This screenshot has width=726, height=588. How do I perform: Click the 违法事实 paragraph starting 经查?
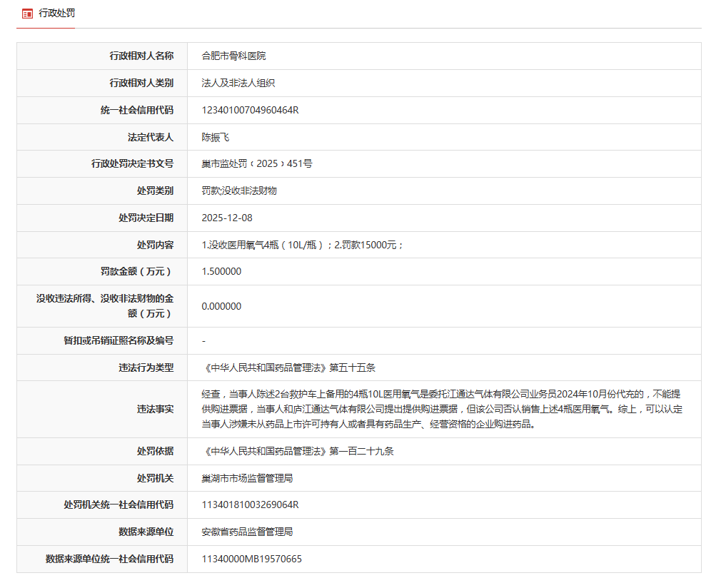(442, 410)
